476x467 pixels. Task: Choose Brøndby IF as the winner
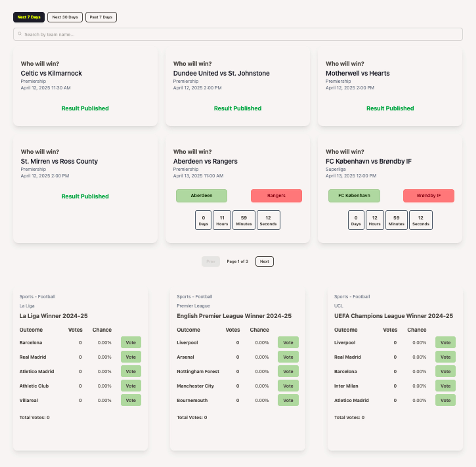point(429,196)
